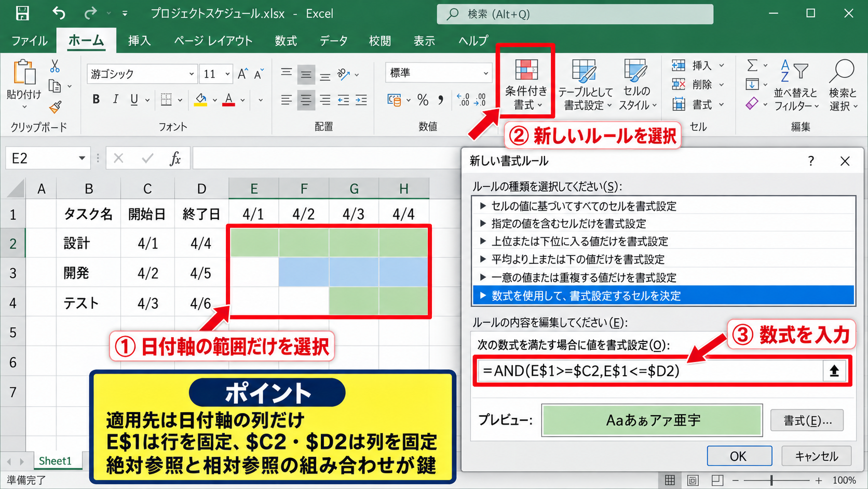This screenshot has height=489, width=868.
Task: Open the 削除 cells dropdown
Action: 698,84
